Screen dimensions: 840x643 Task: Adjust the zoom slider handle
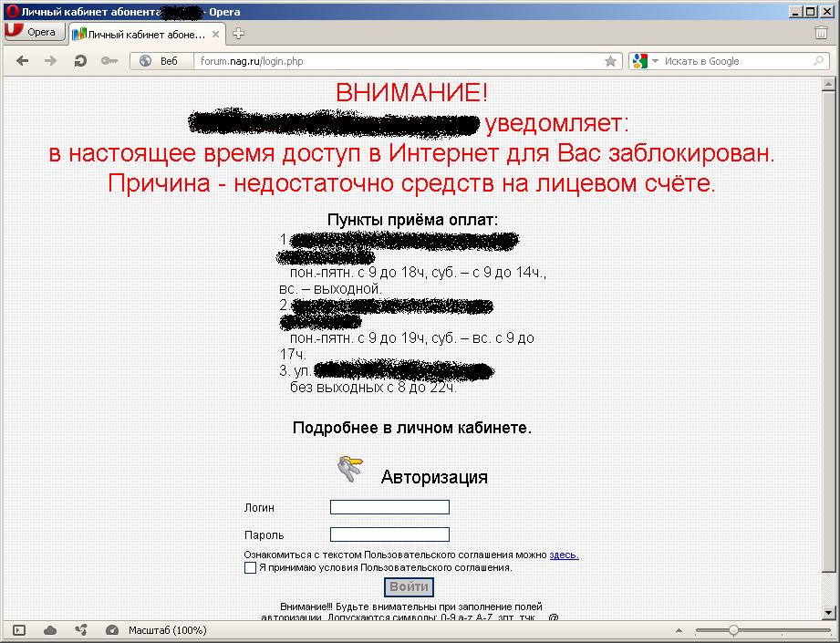point(733,630)
